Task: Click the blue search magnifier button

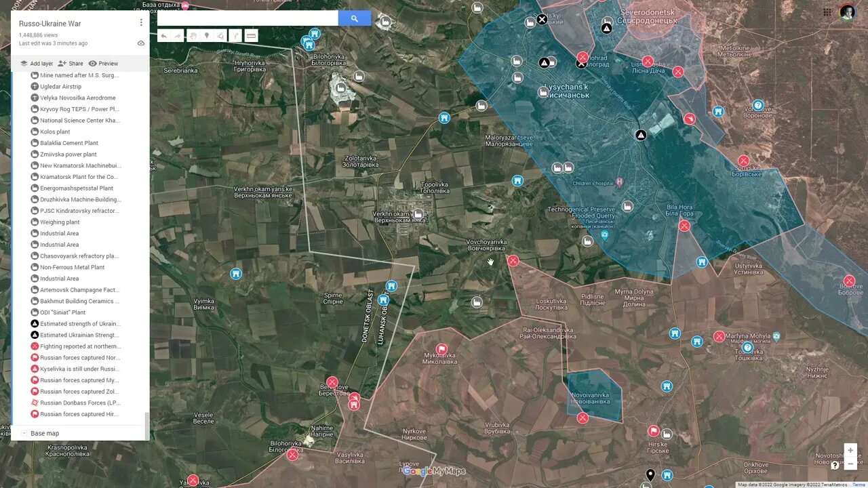Action: click(355, 18)
